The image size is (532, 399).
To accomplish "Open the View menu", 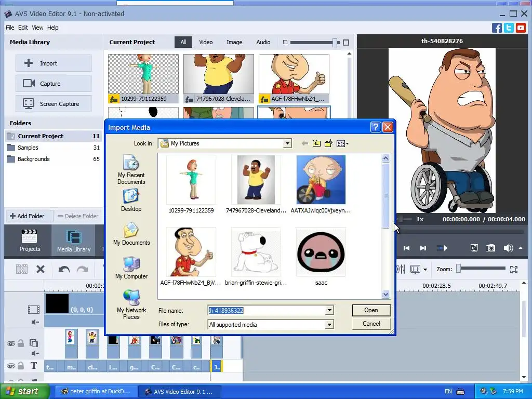I will pos(37,28).
